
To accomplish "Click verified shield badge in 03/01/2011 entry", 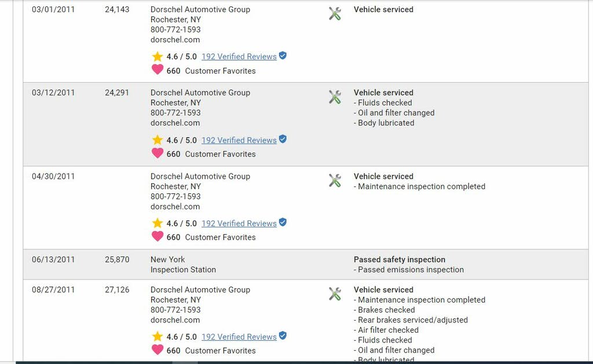I will point(283,56).
